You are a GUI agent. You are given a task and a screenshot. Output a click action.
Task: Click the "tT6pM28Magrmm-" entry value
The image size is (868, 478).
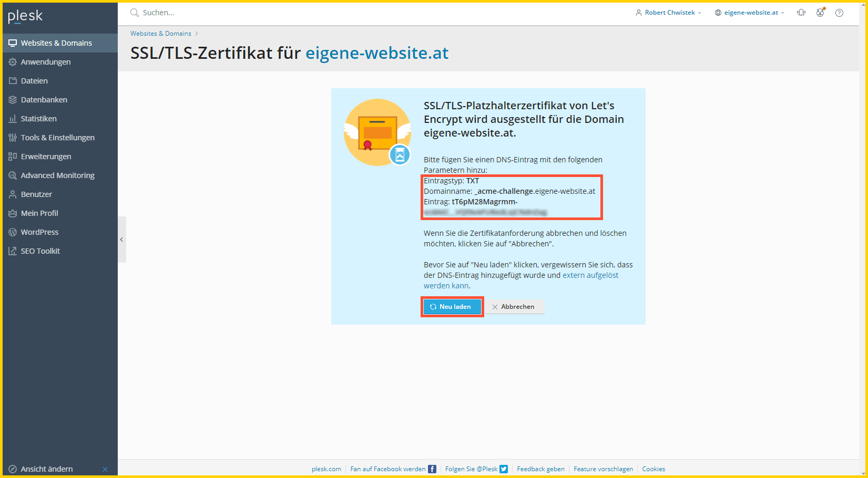485,202
